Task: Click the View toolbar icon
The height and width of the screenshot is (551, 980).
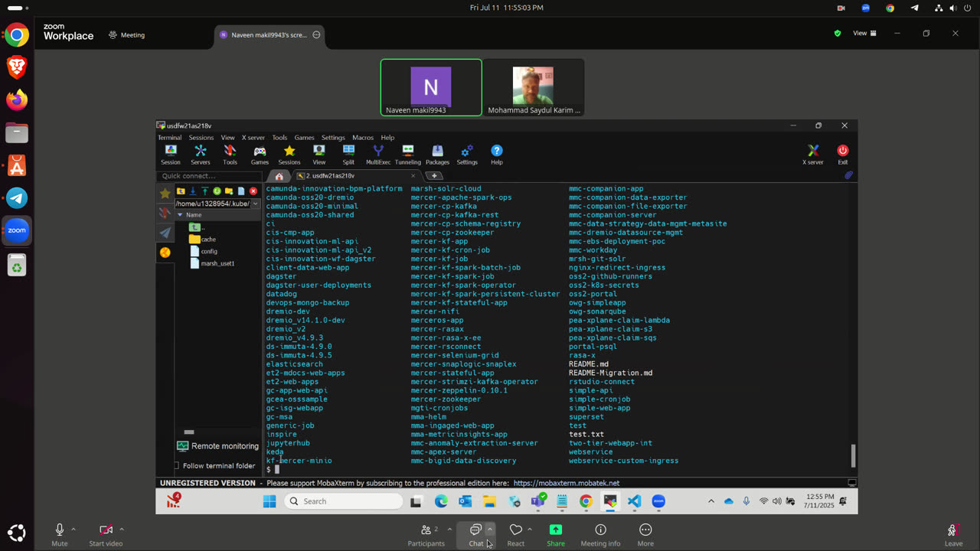Action: pyautogui.click(x=319, y=155)
